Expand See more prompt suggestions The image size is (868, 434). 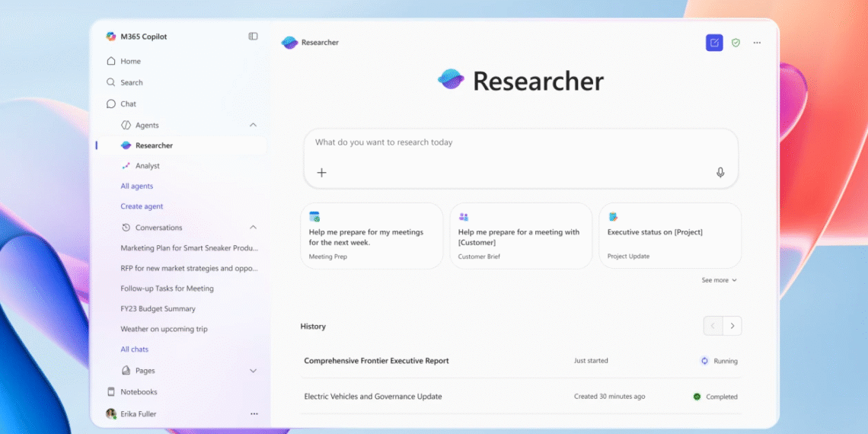pyautogui.click(x=719, y=280)
